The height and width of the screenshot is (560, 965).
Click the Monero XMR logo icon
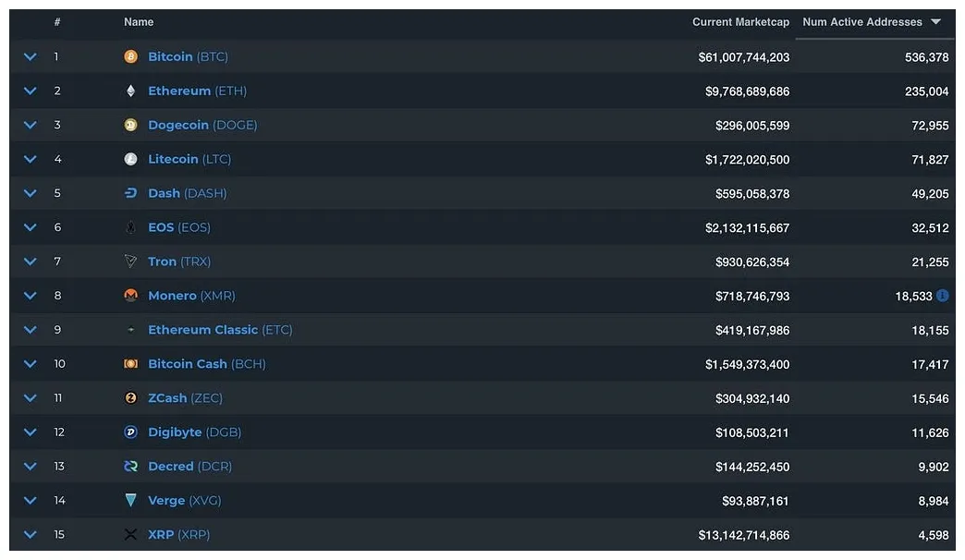point(131,296)
